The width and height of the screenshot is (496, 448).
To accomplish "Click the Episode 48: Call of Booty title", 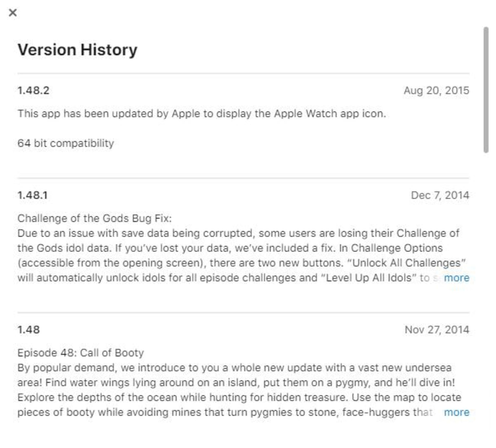I will [81, 353].
